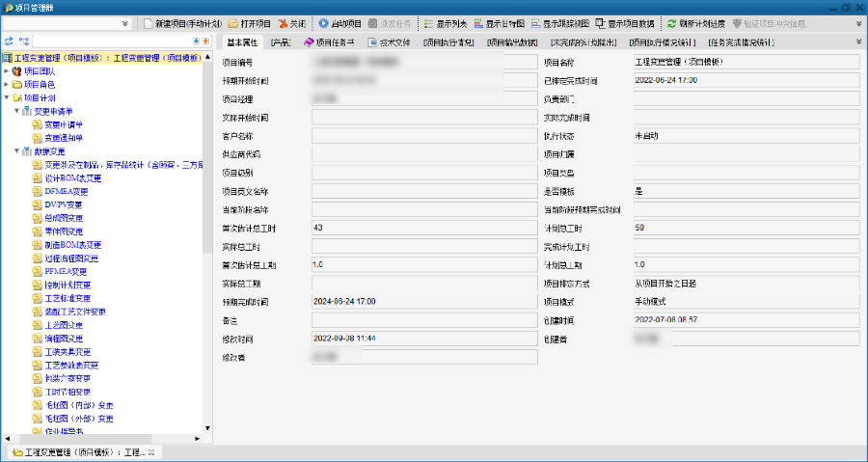Click the 备注 input field

[424, 320]
